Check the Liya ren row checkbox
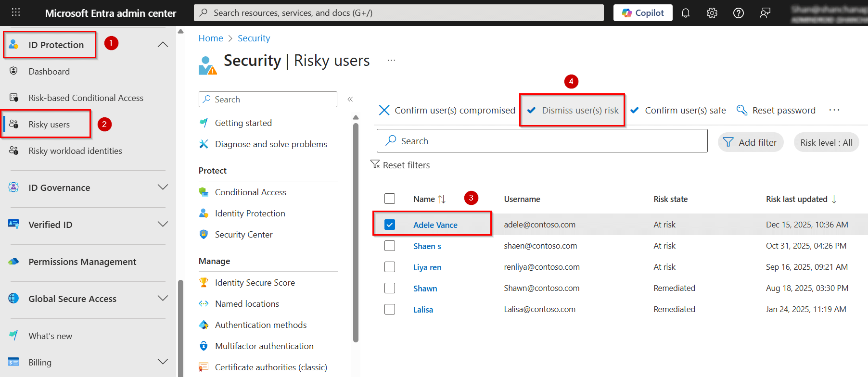868x377 pixels. click(390, 267)
